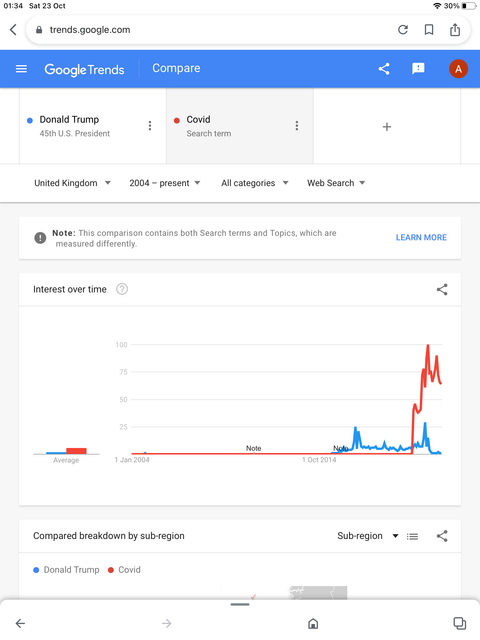The image size is (480, 640).
Task: Open the Google Trends hamburger menu
Action: (x=21, y=69)
